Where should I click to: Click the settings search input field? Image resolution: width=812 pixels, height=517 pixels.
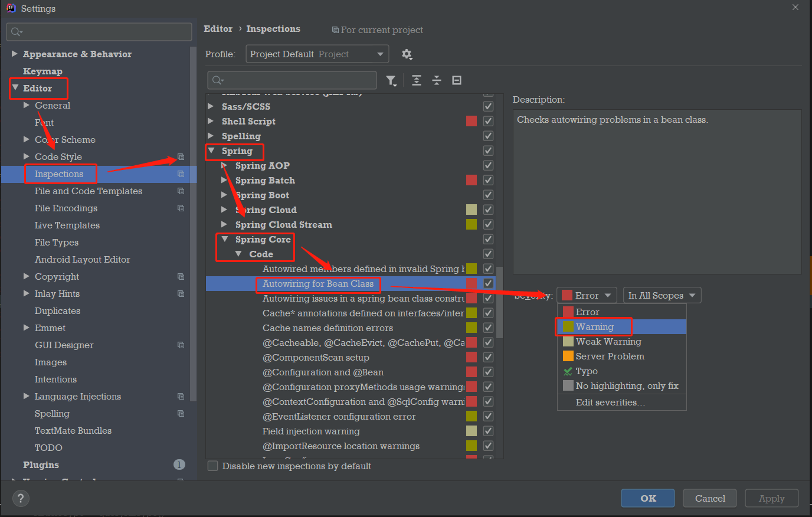[x=99, y=32]
